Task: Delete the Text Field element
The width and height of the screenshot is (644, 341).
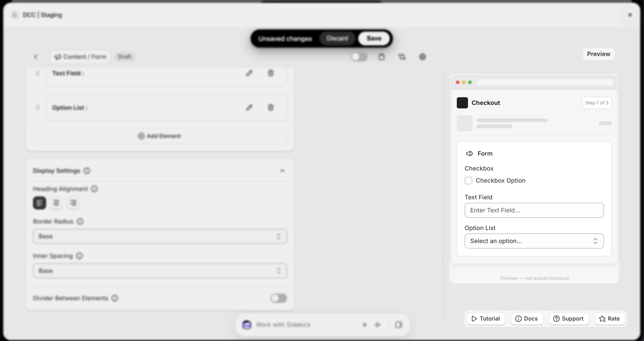Action: click(271, 73)
